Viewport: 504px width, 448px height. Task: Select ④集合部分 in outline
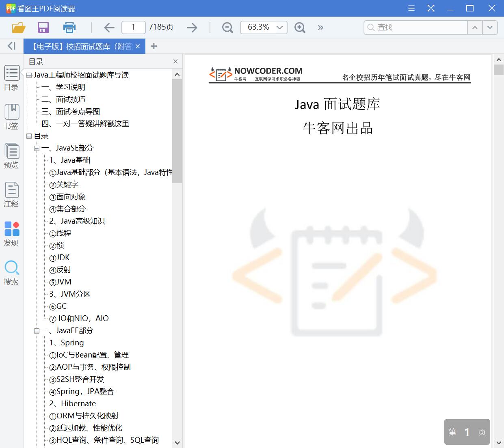point(67,209)
